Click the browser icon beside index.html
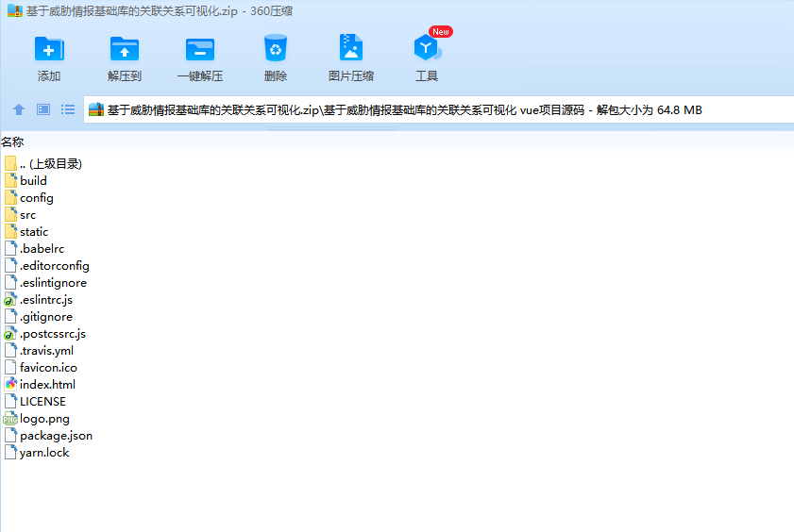Screen dimensions: 794x532 pyautogui.click(x=10, y=384)
